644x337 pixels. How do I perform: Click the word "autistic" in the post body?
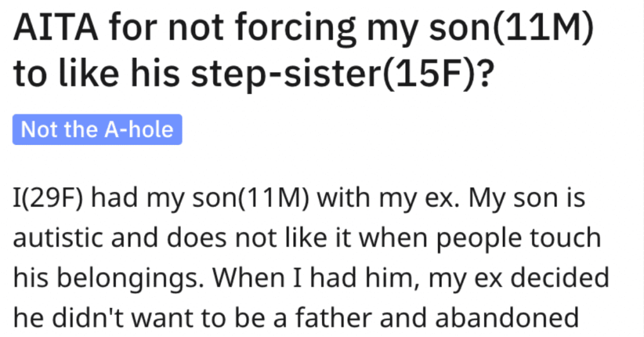click(59, 238)
